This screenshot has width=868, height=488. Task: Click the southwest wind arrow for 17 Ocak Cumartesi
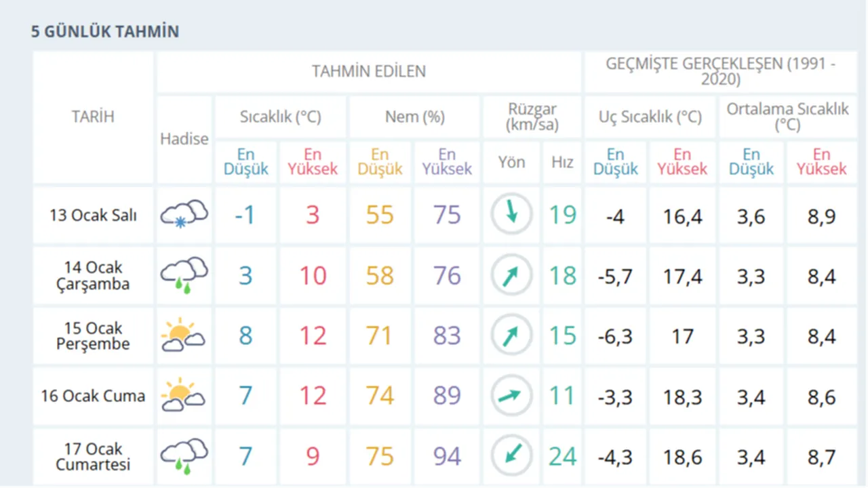point(511,456)
